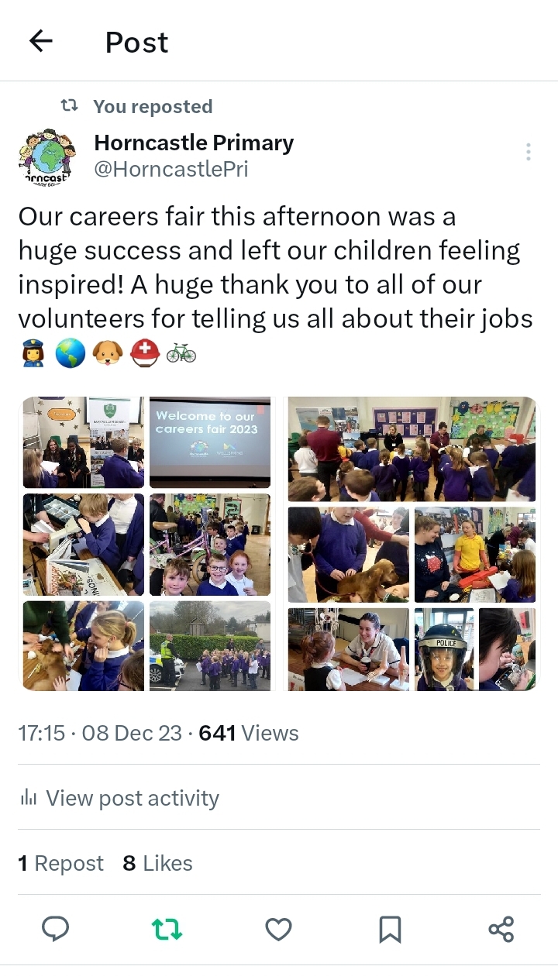This screenshot has width=558, height=980.
Task: Bookmark this post
Action: coord(390,929)
